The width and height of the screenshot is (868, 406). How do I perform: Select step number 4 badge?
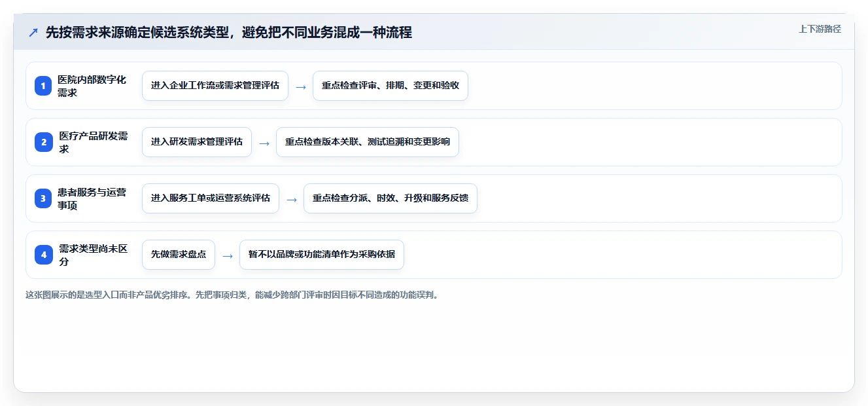pos(43,255)
